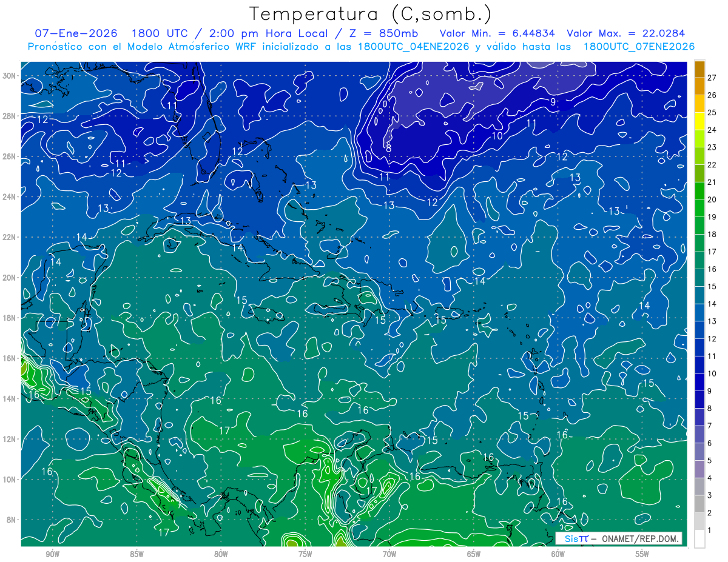The height and width of the screenshot is (562, 728).
Task: Click the number 20 on the color scale
Action: click(712, 199)
